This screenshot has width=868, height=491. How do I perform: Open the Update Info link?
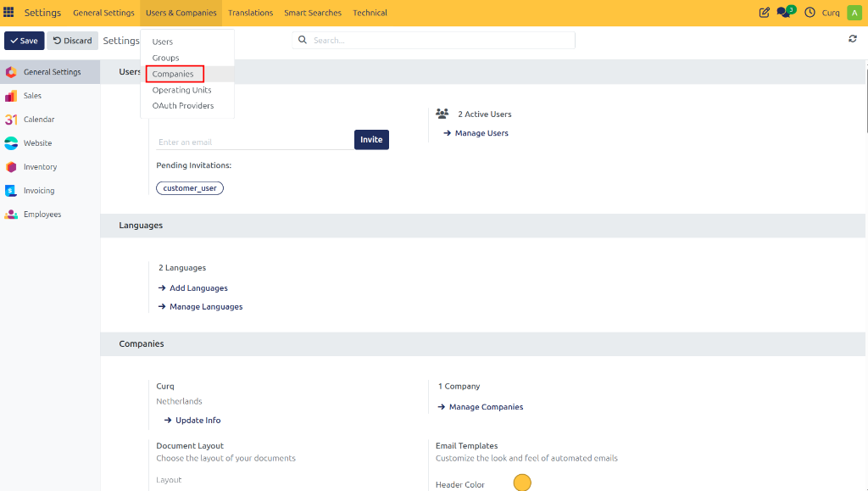pos(192,420)
